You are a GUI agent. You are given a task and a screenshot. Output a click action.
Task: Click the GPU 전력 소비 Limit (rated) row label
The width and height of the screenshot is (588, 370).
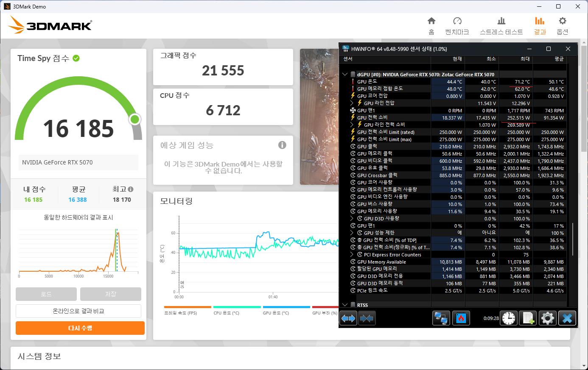pos(386,132)
